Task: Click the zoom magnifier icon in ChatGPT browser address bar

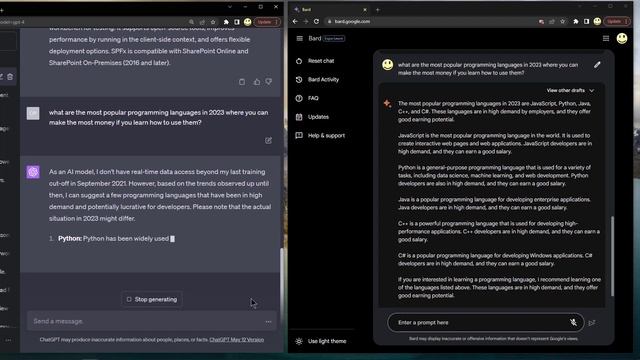Action: point(191,22)
